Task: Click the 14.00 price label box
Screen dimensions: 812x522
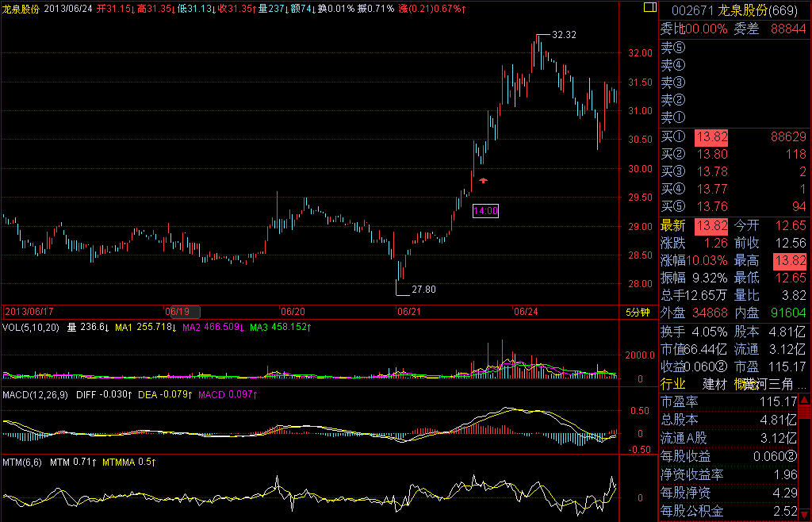Action: pyautogui.click(x=485, y=211)
